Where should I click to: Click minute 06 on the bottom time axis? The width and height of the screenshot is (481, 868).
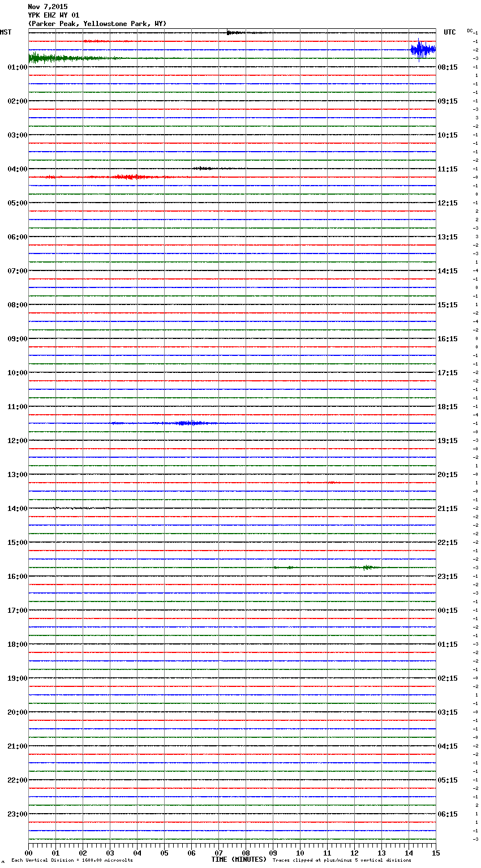191,853
